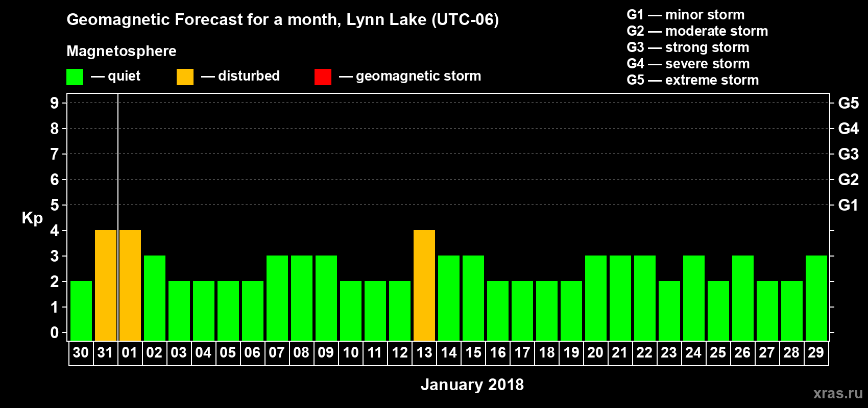Screen dimensions: 868x408
Task: Click the orange bar for day 31
Action: (106, 286)
